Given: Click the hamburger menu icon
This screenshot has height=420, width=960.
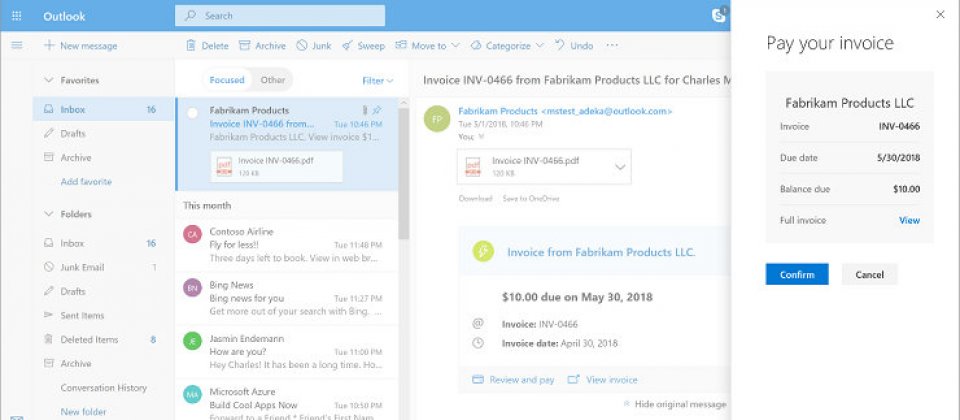Looking at the screenshot, I should (x=16, y=45).
